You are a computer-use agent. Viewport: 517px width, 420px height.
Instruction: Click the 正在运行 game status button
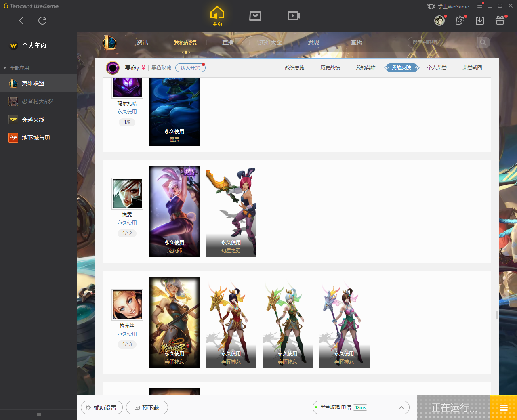click(454, 408)
